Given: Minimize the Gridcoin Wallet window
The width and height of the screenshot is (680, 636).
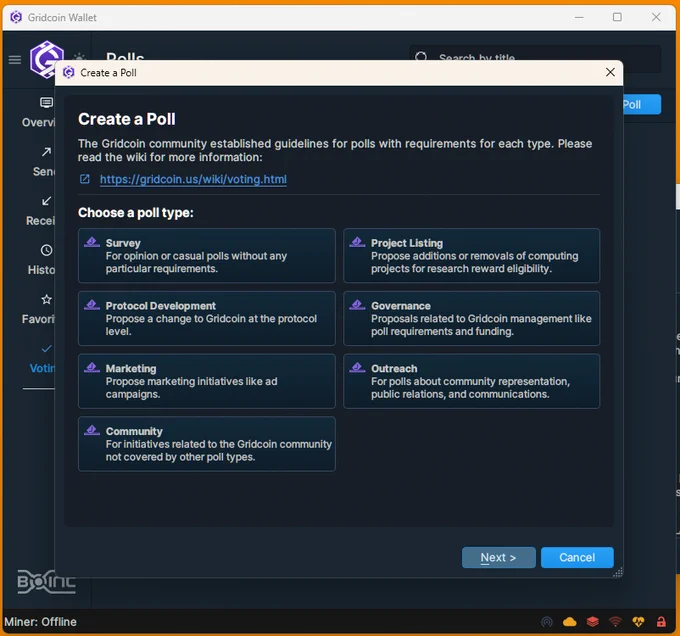Looking at the screenshot, I should pyautogui.click(x=579, y=17).
